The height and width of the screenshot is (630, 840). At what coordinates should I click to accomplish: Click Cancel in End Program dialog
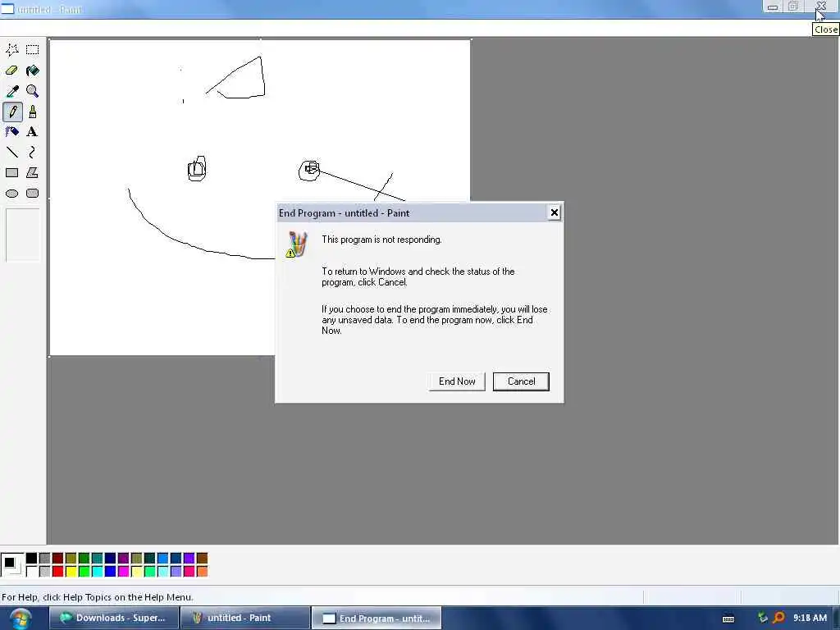tap(521, 381)
